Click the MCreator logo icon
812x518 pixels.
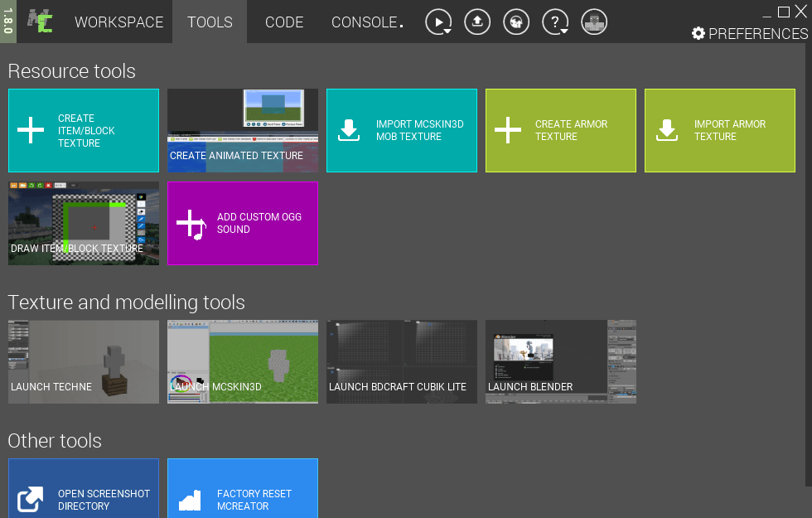click(x=38, y=22)
